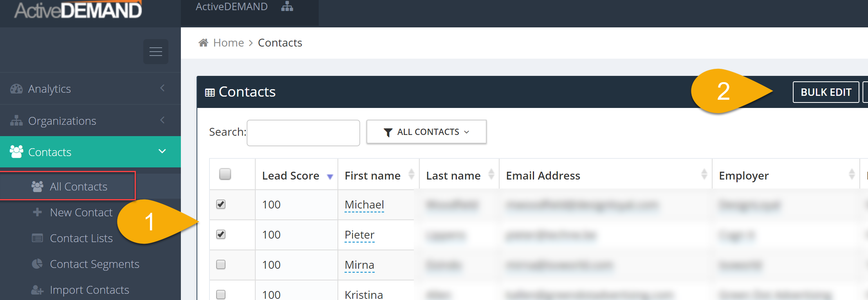Check the checkbox for Mirna's row
Viewport: 868px width, 300px height.
[221, 264]
